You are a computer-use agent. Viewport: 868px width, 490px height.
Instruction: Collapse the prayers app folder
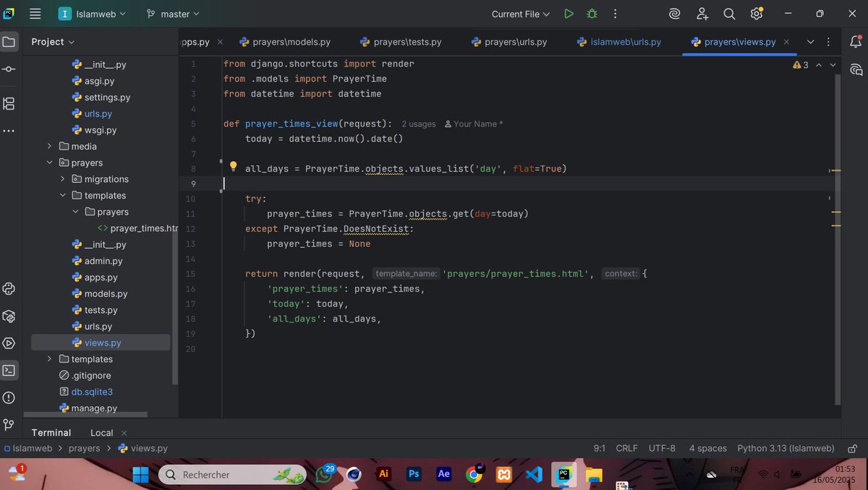[x=49, y=163]
